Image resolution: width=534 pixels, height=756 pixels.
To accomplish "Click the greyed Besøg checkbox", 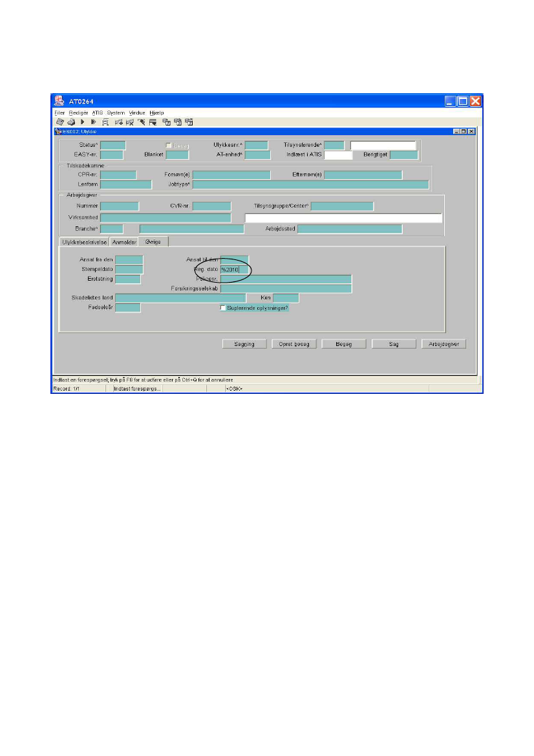I will (x=169, y=145).
